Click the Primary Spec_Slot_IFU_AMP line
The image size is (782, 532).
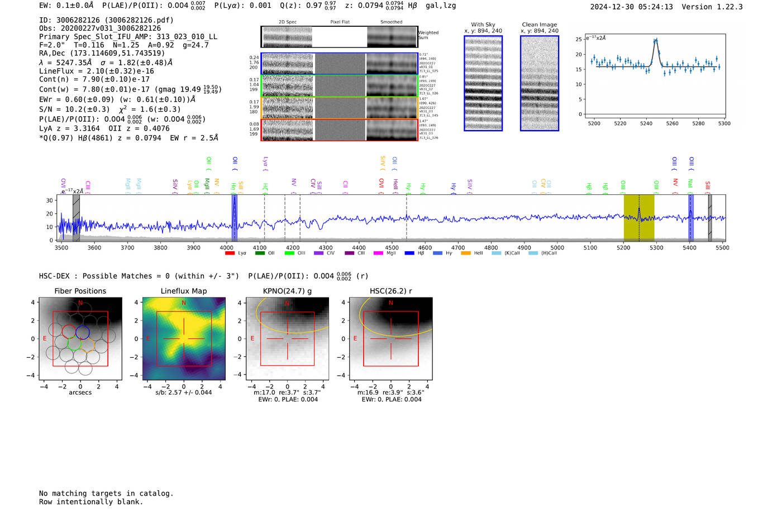pos(128,37)
